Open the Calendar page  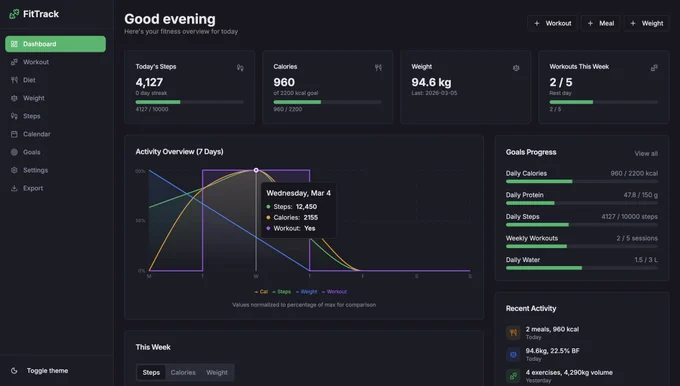coord(56,134)
